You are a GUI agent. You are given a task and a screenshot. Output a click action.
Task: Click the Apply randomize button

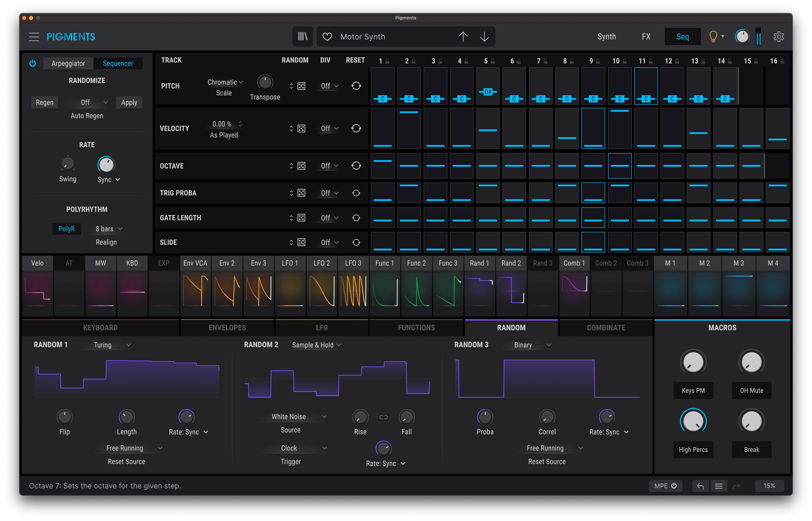[x=129, y=102]
